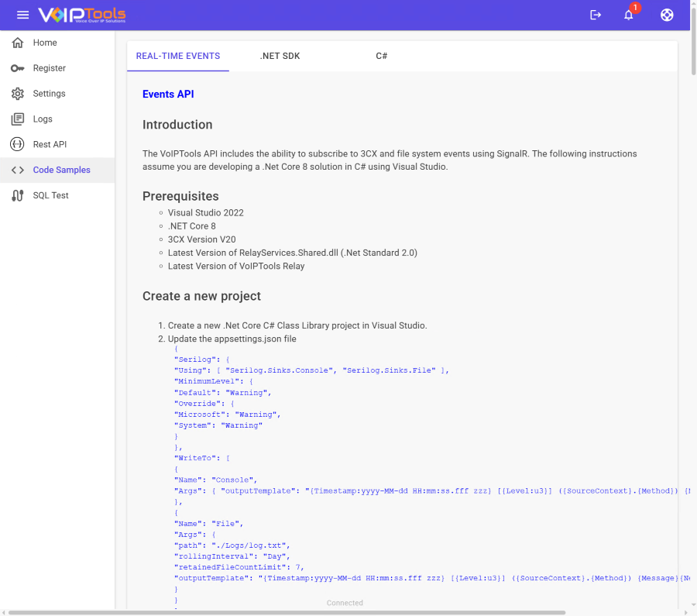The width and height of the screenshot is (697, 616).
Task: Click the Code Samples brackets icon
Action: [x=18, y=170]
